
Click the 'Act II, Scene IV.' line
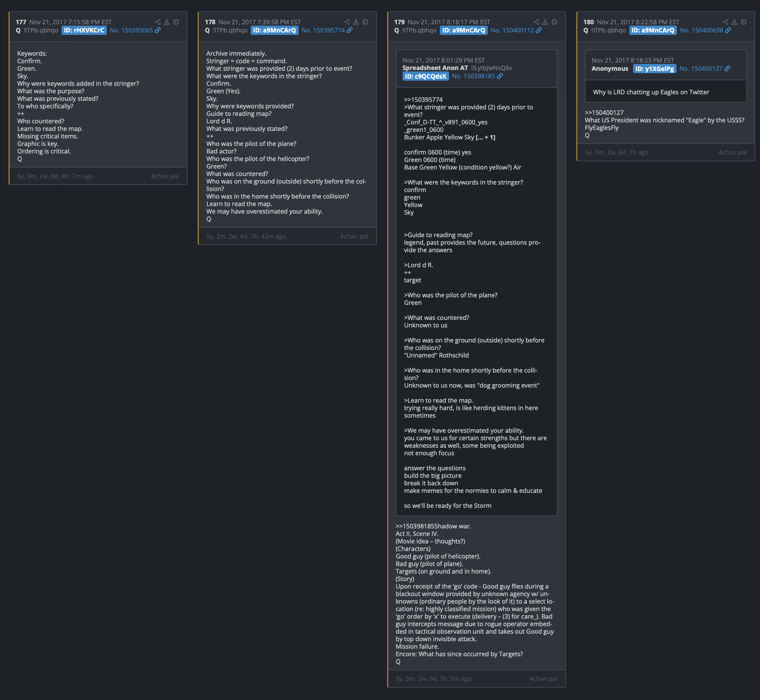pos(417,534)
